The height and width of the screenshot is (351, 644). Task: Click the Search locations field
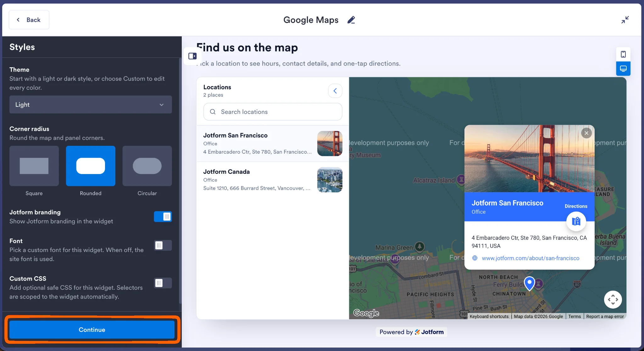click(x=273, y=112)
